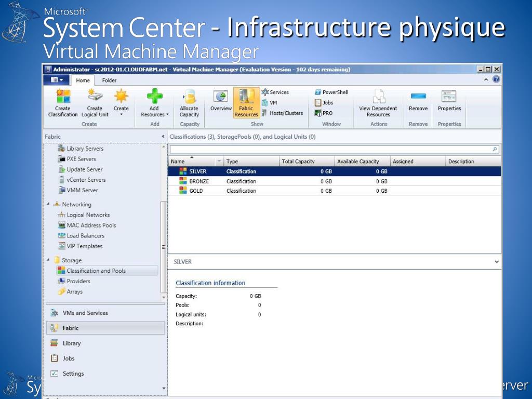Viewport: 532px width, 399px height.
Task: Toggle Fabric Resources view button
Action: 246,103
